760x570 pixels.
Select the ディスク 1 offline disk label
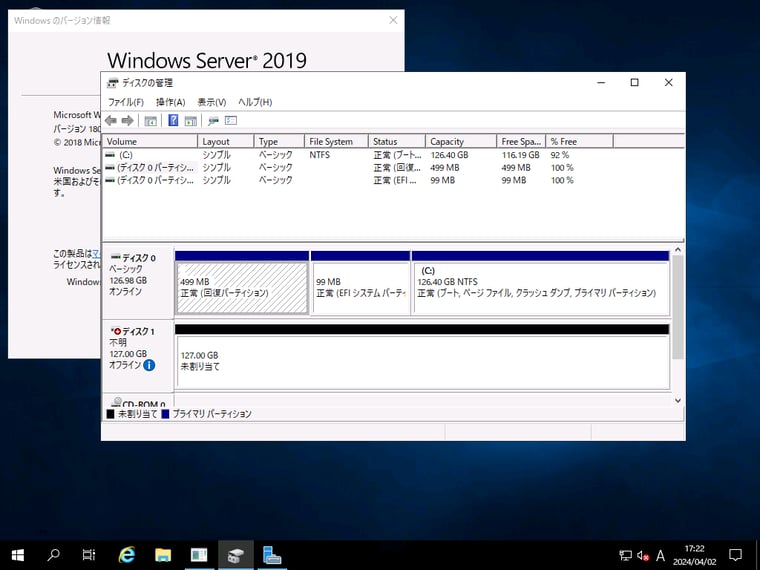click(x=139, y=356)
